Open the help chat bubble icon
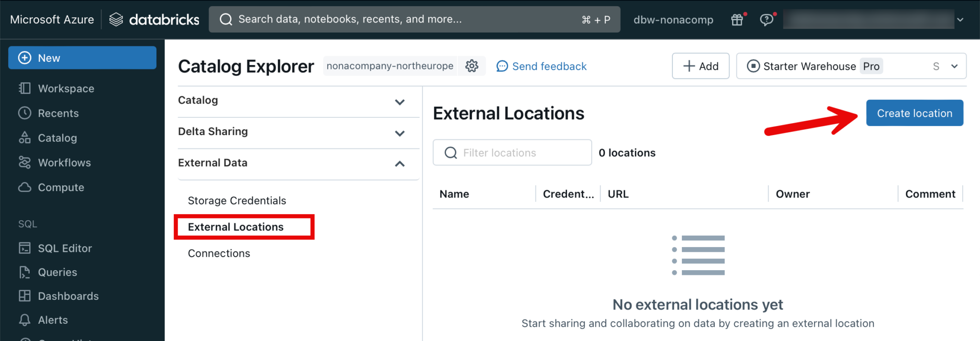Screen dimensions: 980x341 (766, 20)
